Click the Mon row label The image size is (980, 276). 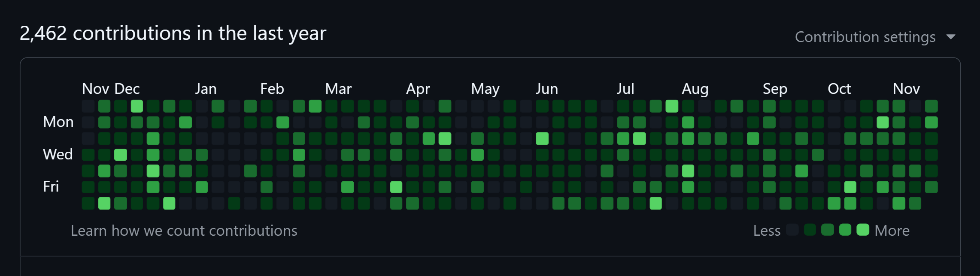tap(58, 122)
